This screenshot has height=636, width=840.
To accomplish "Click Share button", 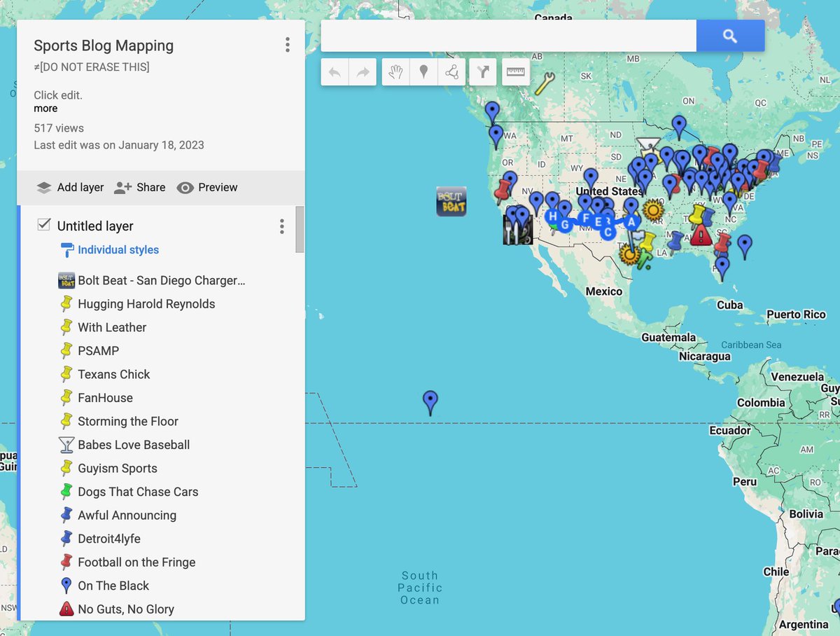I will point(139,187).
